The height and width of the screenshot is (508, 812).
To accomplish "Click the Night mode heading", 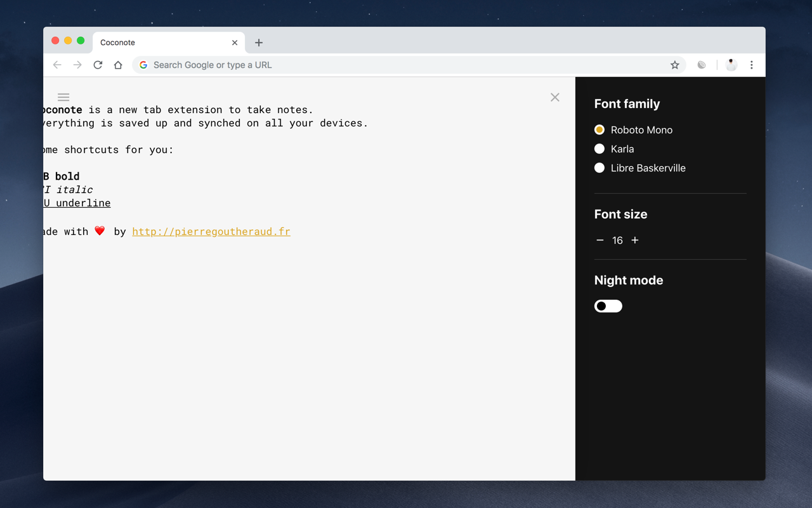I will 629,280.
